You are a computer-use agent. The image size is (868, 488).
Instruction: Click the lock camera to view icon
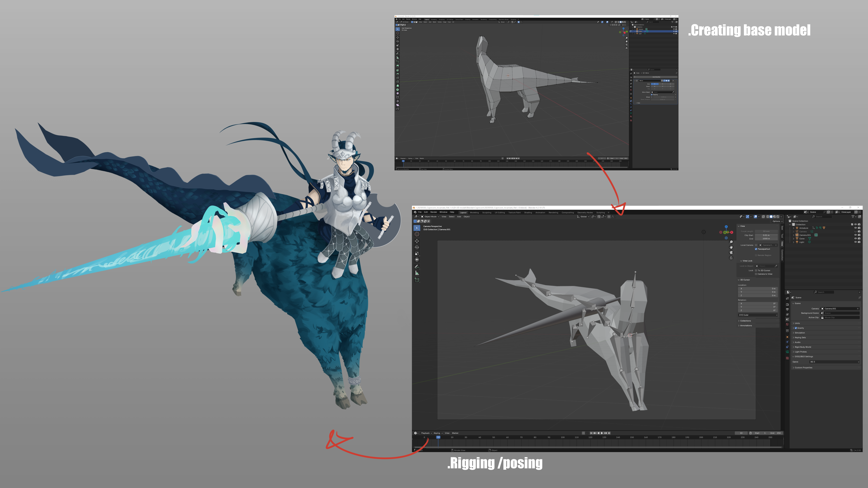click(731, 258)
